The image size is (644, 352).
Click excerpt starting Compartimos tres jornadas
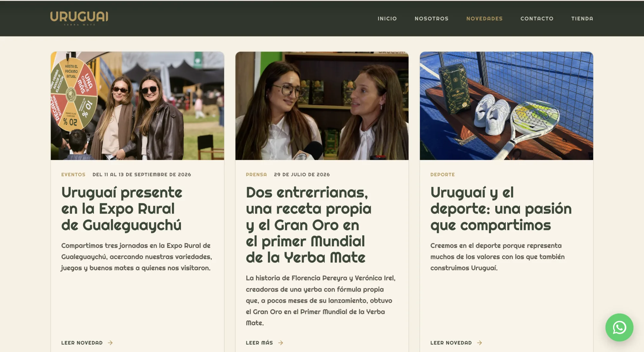[x=137, y=257]
